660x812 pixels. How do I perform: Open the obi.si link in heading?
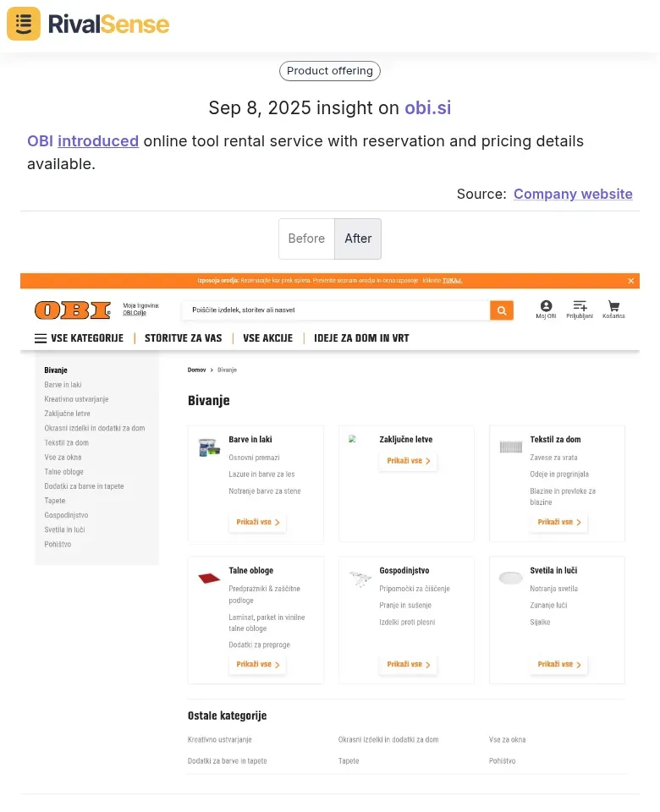coord(428,107)
